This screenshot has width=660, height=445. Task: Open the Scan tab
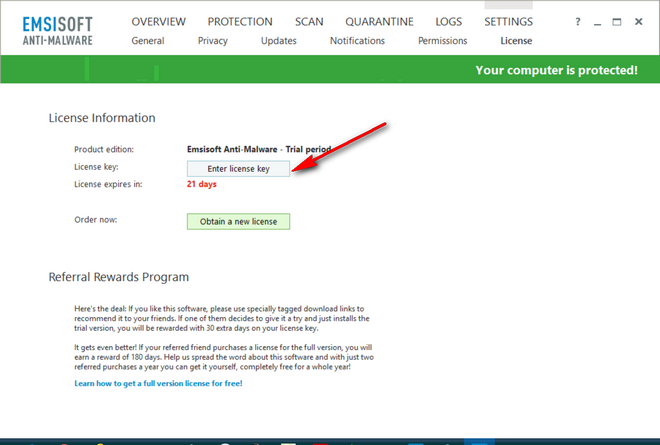click(x=309, y=21)
